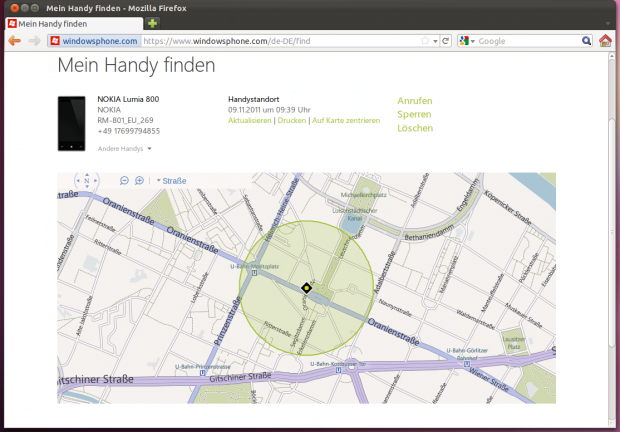
Task: Open the Straße map style dropdown
Action: [x=171, y=181]
